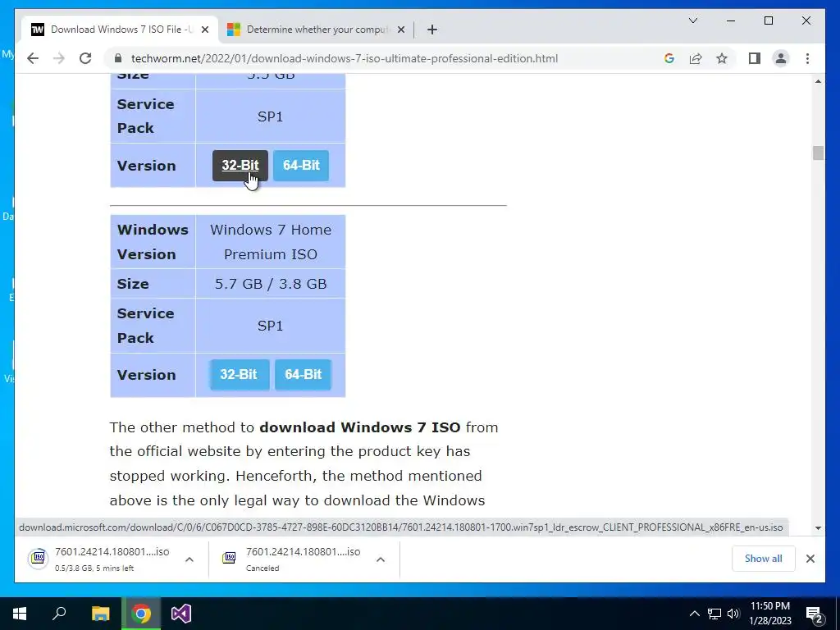This screenshot has width=840, height=630.
Task: Click the Chrome taskbar icon
Action: [x=141, y=614]
